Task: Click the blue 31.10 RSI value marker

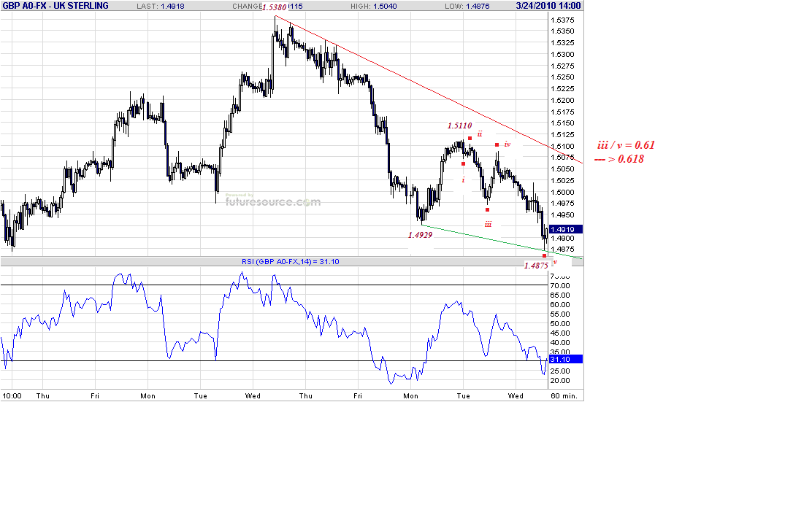Action: (565, 359)
